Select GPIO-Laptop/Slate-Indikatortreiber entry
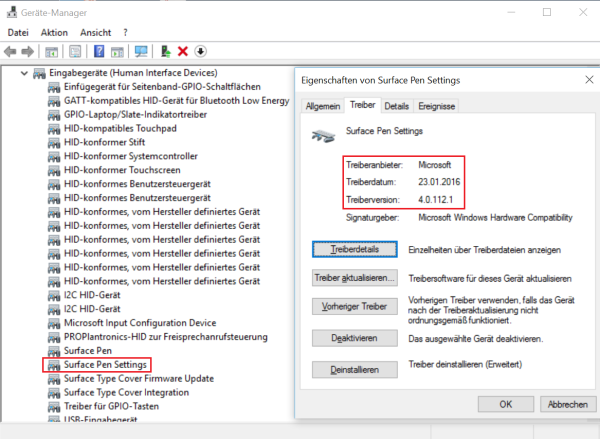 (x=135, y=114)
